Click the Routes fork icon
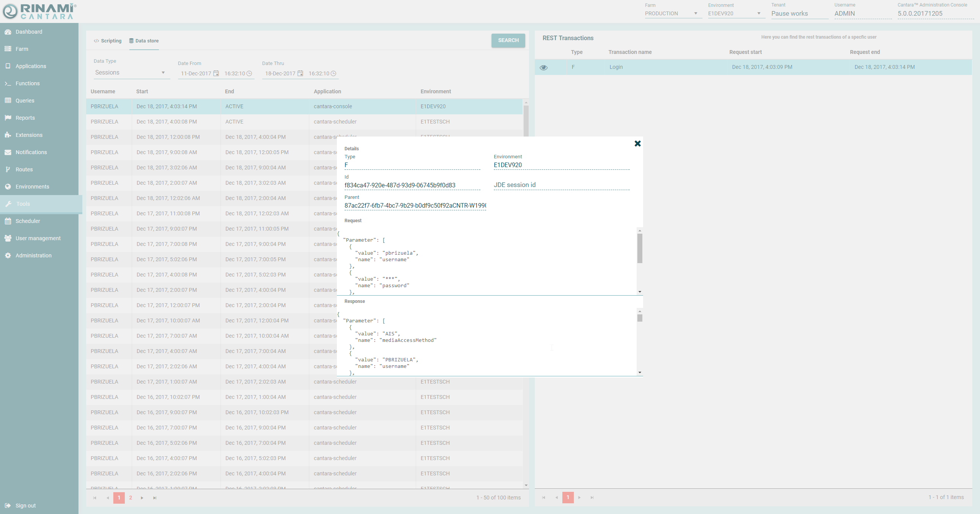The width and height of the screenshot is (980, 514). click(8, 169)
